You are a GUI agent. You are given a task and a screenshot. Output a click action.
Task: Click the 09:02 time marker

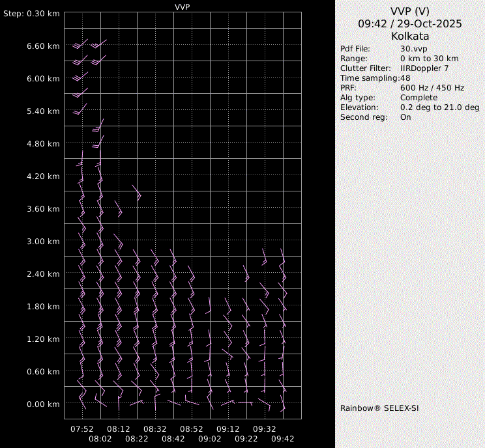210,440
